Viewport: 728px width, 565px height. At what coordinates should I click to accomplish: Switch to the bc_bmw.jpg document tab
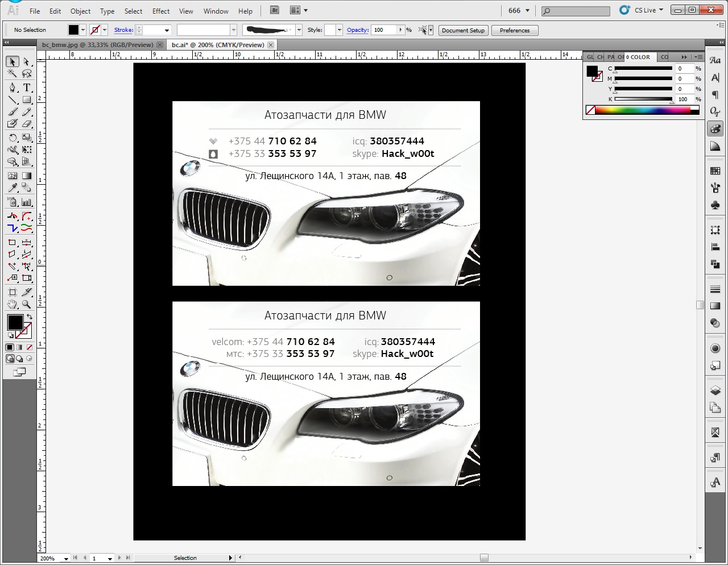pos(98,45)
